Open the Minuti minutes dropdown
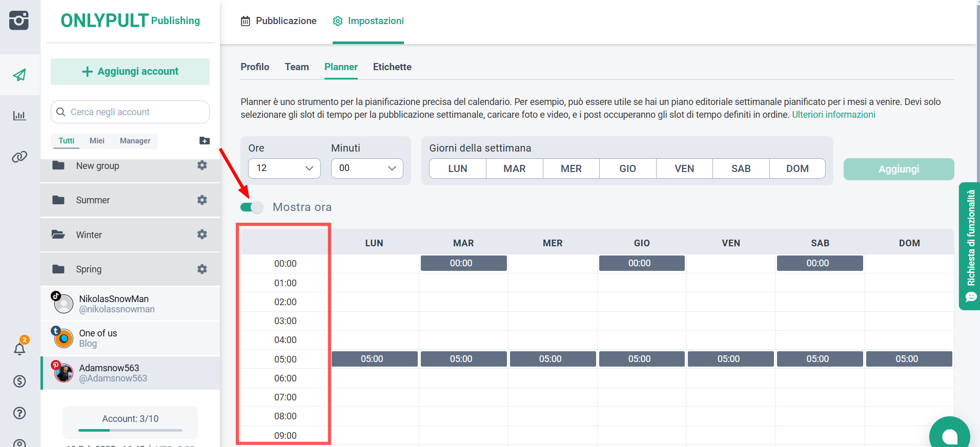 point(367,168)
